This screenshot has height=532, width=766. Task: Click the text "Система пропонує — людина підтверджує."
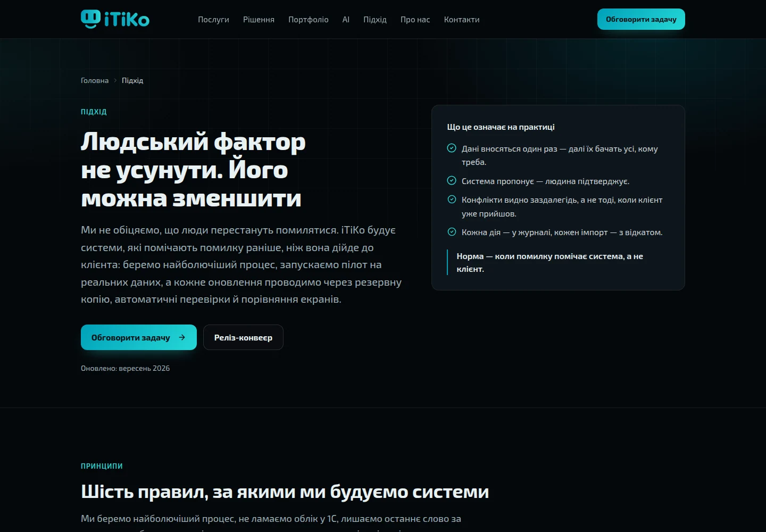(545, 181)
